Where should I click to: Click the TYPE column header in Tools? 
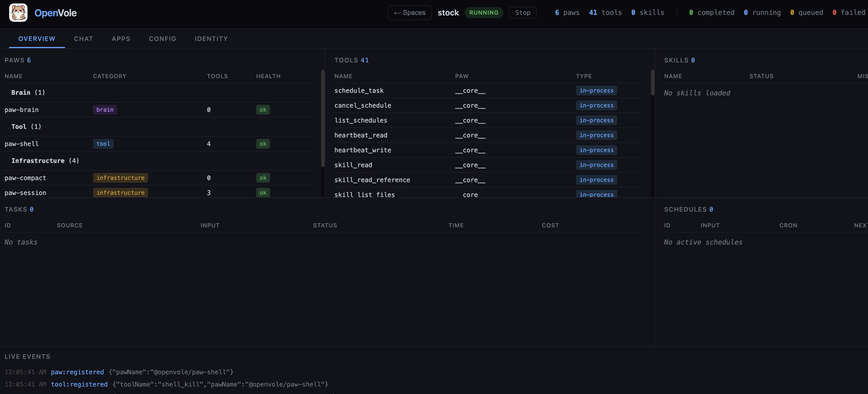[584, 76]
